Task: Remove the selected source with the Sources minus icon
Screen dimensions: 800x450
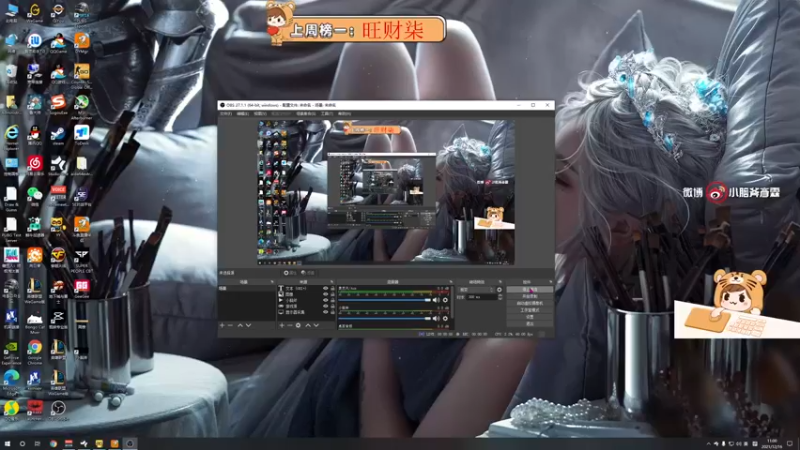Action: pos(290,326)
